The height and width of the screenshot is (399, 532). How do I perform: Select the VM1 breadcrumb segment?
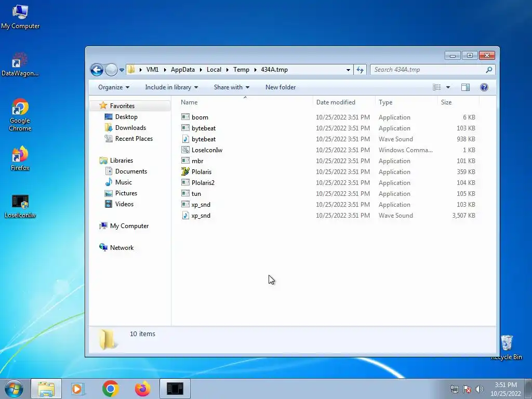(152, 70)
